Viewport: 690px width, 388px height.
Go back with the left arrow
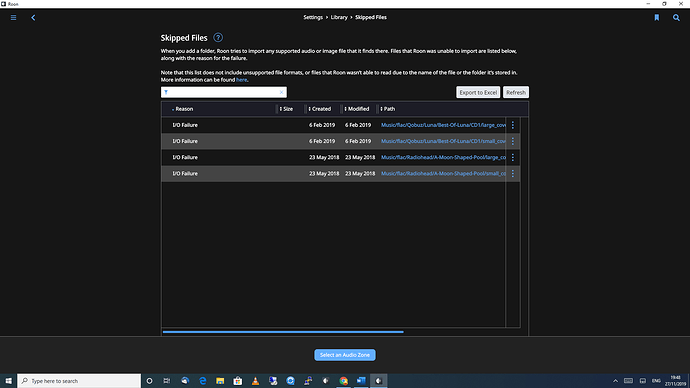pyautogui.click(x=33, y=18)
